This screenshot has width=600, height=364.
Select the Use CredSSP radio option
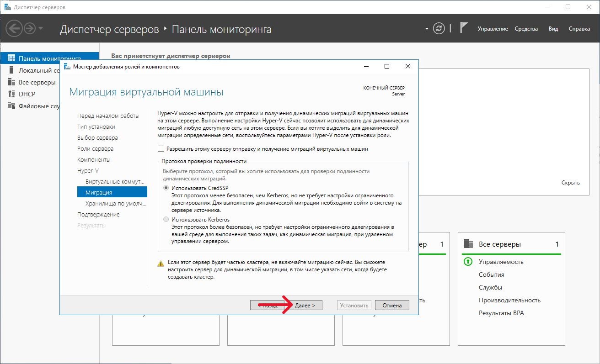click(166, 188)
